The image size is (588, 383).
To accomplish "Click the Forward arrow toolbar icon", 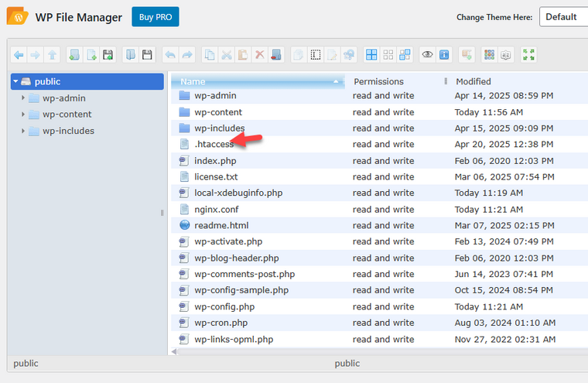I will tap(36, 55).
